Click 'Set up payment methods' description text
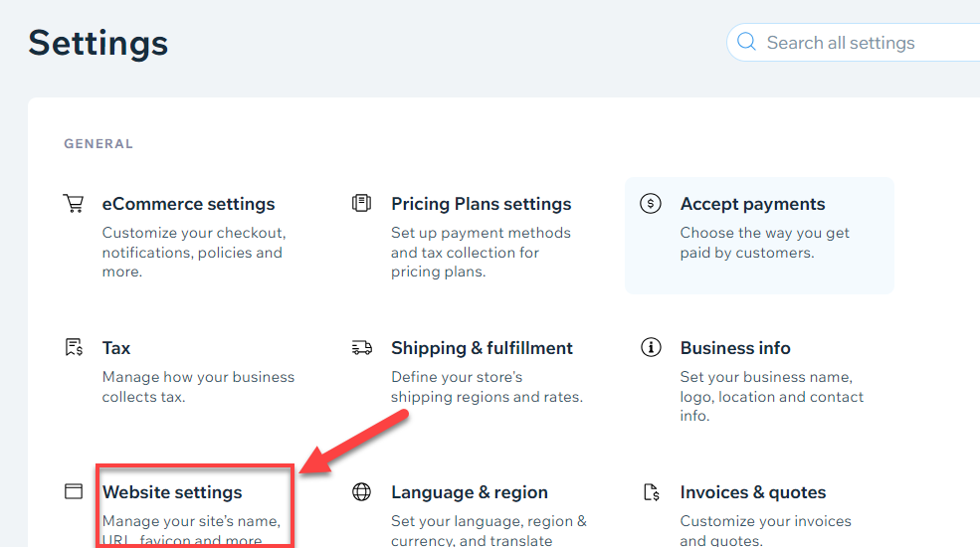The width and height of the screenshot is (980, 548). coord(481,252)
